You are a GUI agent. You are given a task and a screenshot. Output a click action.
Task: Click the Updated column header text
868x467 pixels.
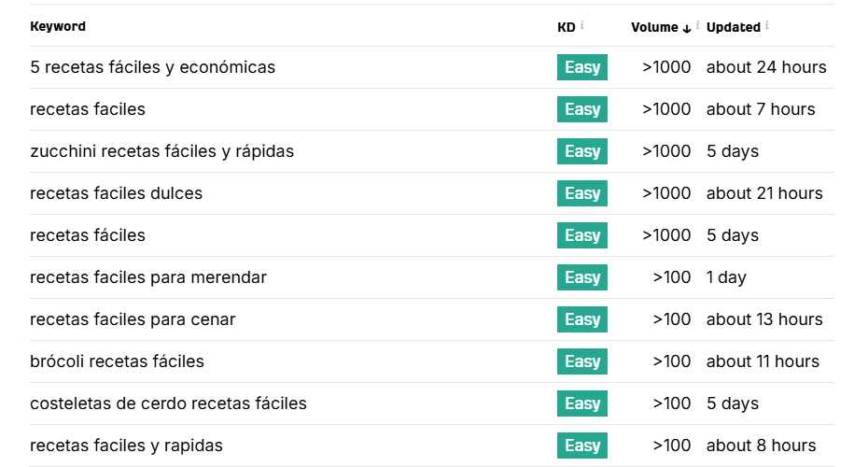click(733, 27)
